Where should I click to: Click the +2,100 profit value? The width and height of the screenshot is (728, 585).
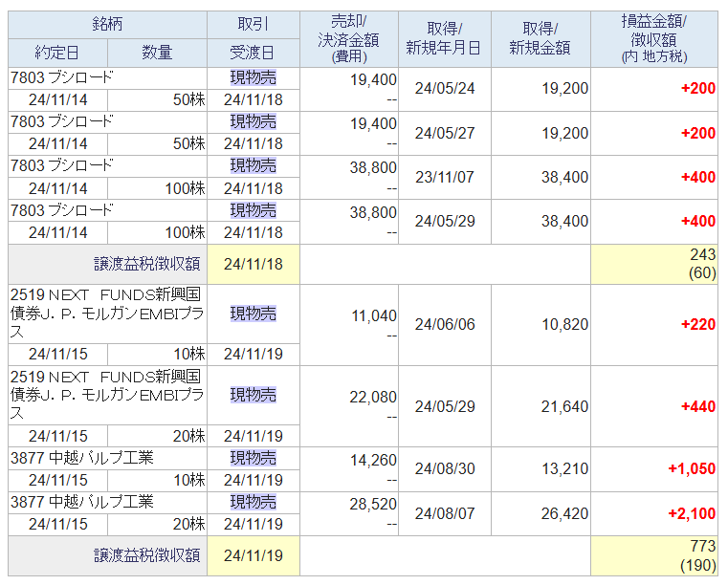coord(692,513)
